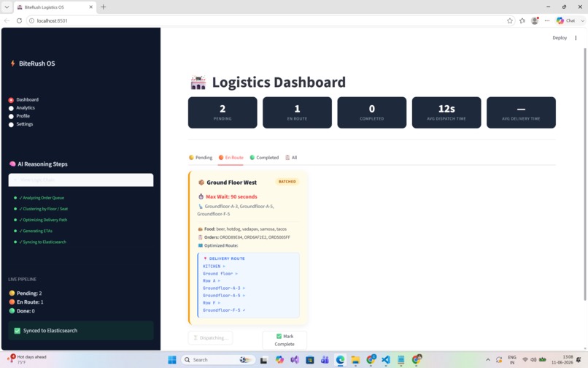Screen dimensions: 588x368
Task: Click the stopwatch icon beside Max Wait
Action: [x=201, y=196]
